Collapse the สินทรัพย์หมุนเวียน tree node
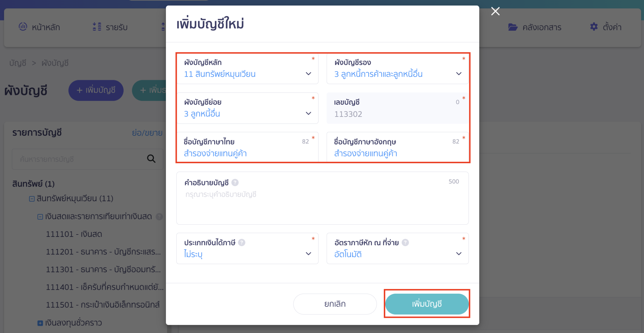The width and height of the screenshot is (644, 333). pos(31,198)
